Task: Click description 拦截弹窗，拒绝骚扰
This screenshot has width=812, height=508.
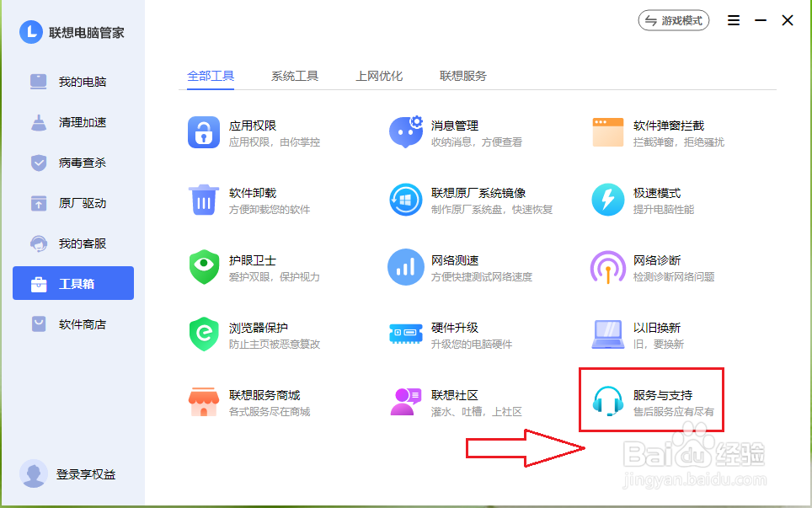Action: [x=678, y=142]
